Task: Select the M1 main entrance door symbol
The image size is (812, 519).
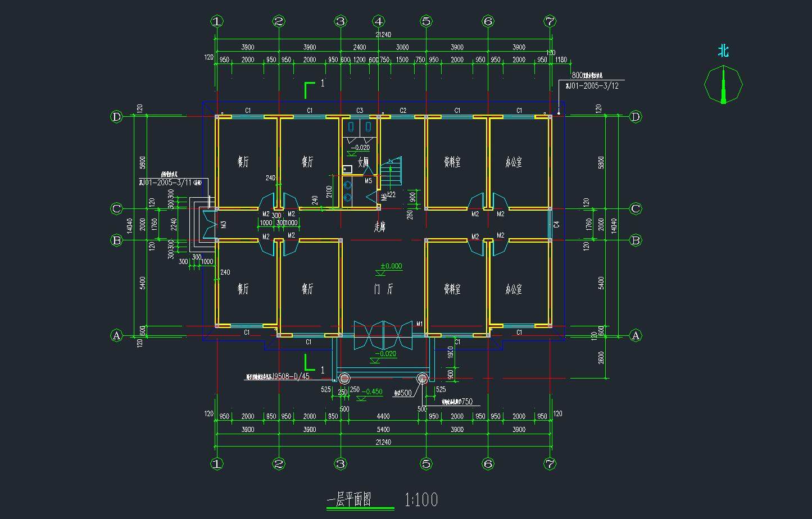Action: 382,334
